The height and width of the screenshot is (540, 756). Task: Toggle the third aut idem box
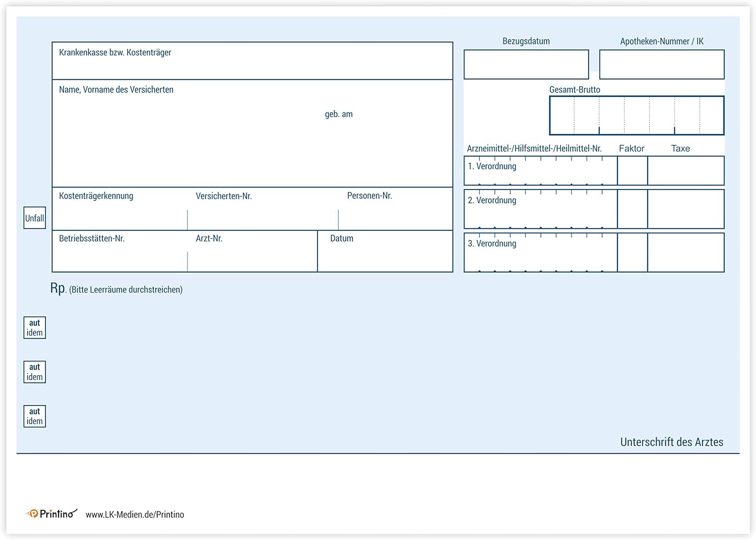pyautogui.click(x=34, y=416)
